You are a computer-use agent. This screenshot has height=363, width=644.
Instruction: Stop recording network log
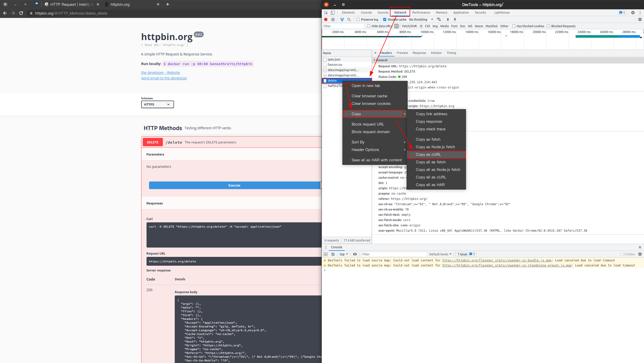tap(326, 19)
